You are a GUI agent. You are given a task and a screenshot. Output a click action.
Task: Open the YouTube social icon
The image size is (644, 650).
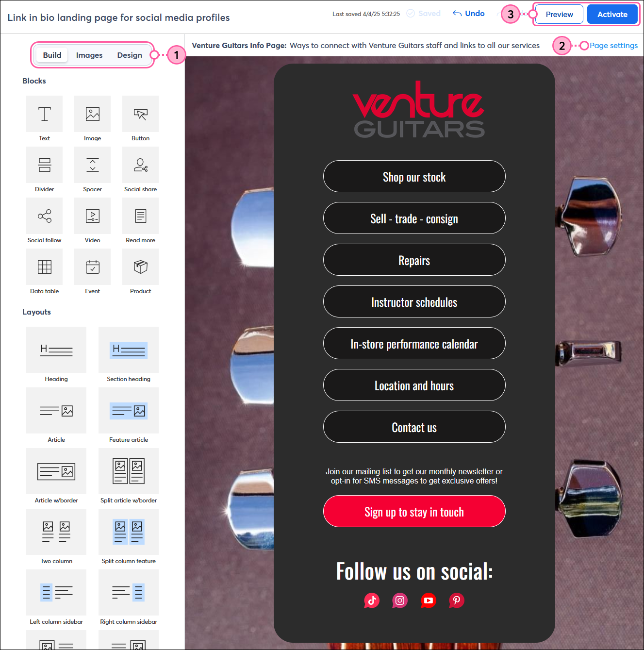(429, 600)
